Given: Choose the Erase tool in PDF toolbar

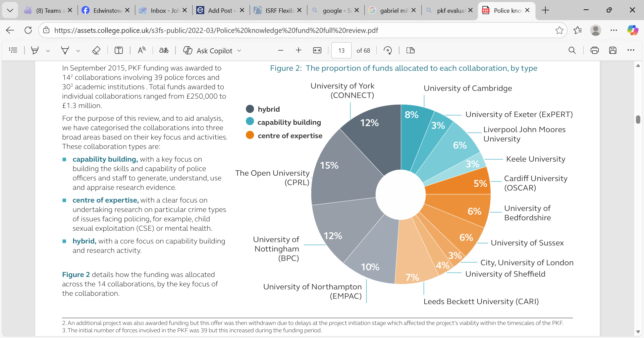Looking at the screenshot, I should [96, 50].
